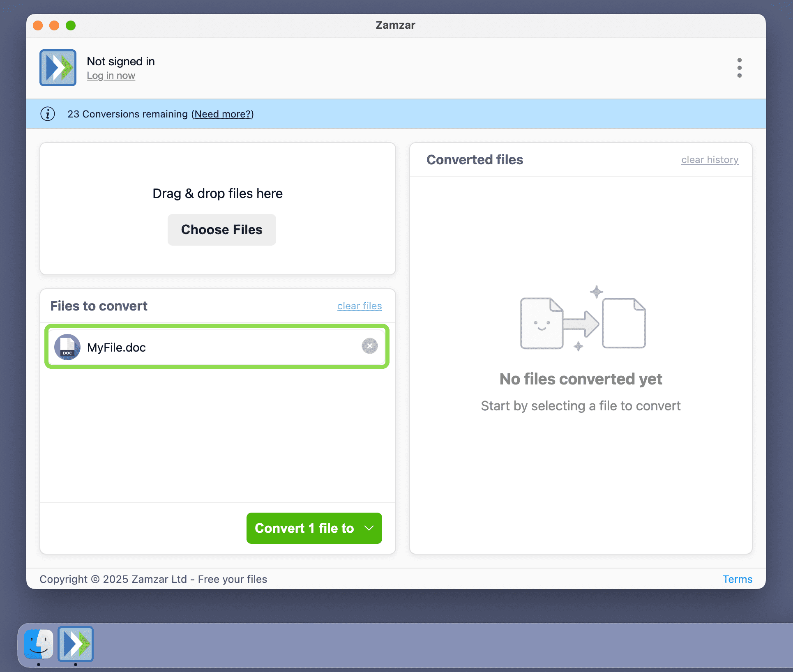Open the Need more? link

tap(222, 114)
